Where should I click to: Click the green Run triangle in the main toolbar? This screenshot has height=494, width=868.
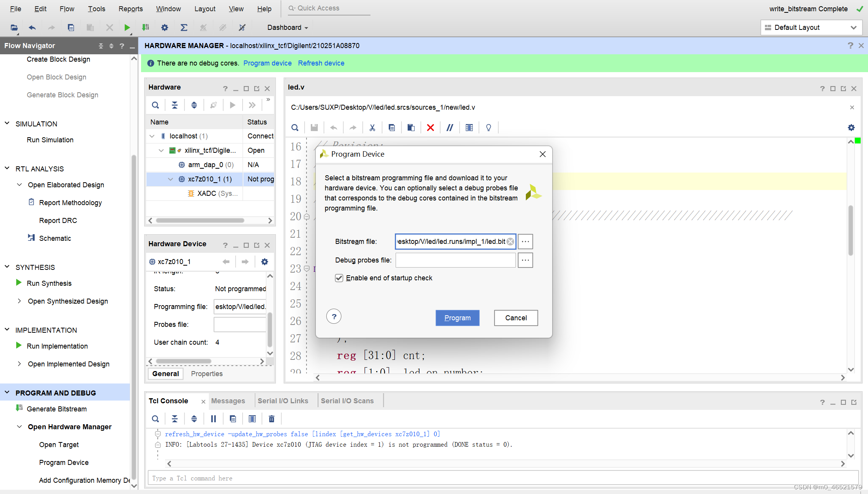point(127,28)
